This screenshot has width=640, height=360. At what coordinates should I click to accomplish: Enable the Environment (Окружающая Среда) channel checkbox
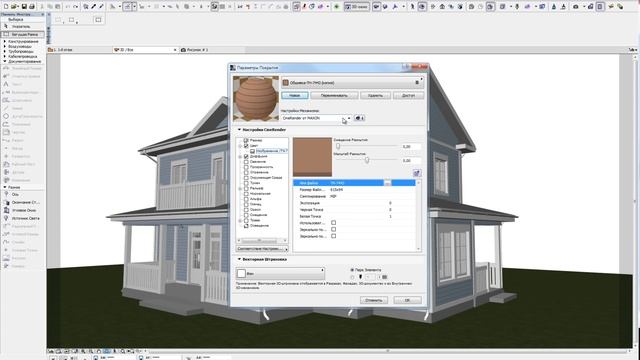click(x=246, y=178)
